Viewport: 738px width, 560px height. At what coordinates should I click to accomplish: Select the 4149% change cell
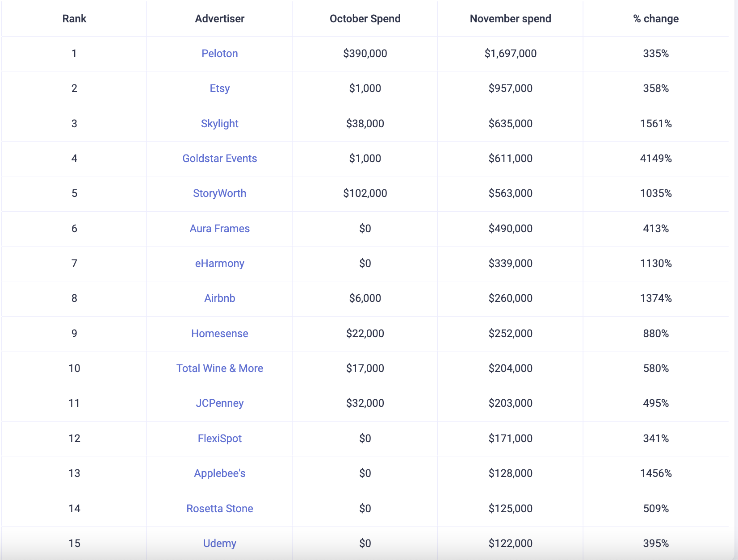pyautogui.click(x=656, y=159)
